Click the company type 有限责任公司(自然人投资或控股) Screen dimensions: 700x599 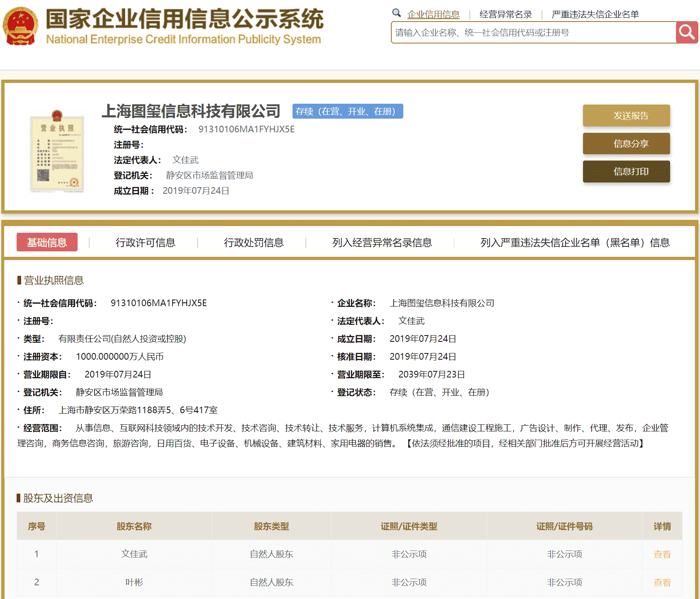coord(122,339)
